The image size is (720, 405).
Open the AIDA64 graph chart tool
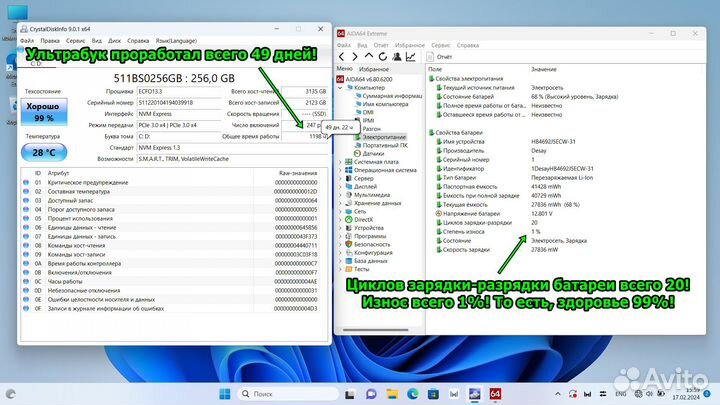point(411,56)
